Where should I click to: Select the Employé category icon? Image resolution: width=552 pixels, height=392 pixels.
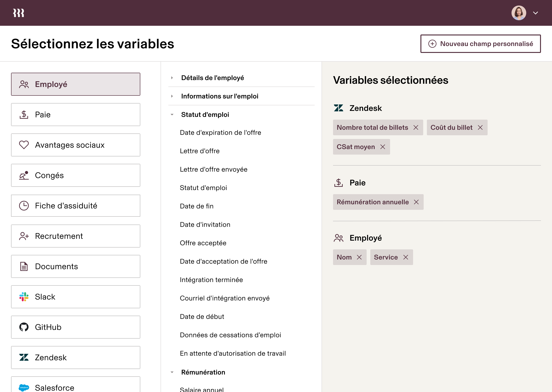click(x=24, y=84)
